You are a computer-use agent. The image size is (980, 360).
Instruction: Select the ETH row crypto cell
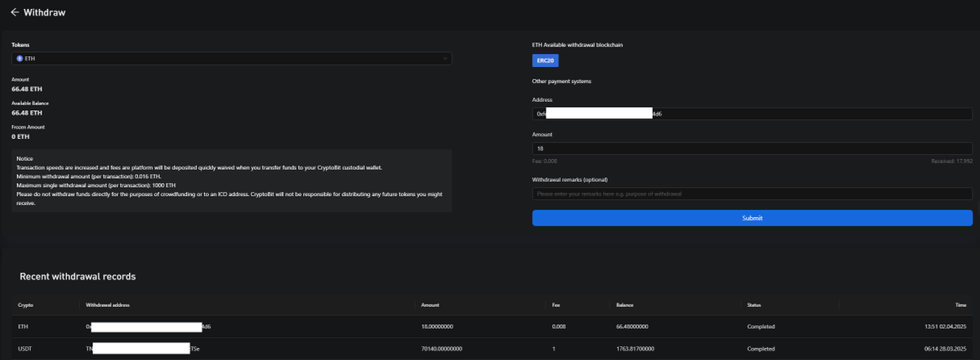(23, 327)
